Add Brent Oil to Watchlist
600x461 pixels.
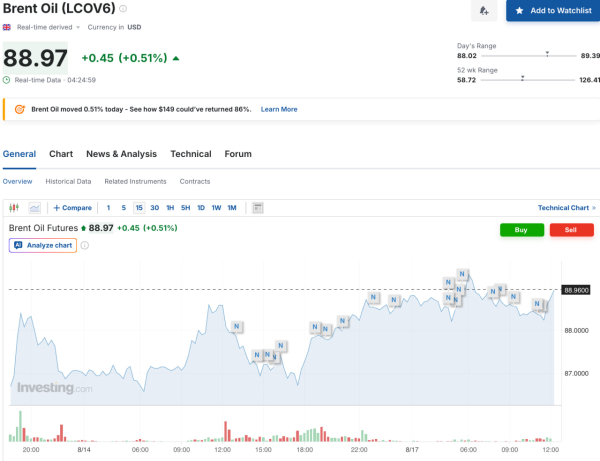tap(553, 11)
